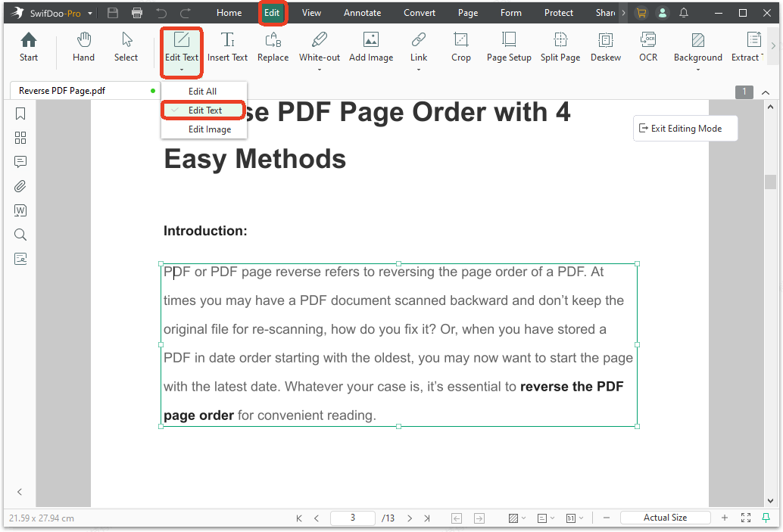The width and height of the screenshot is (783, 532).
Task: Expand the Link dropdown arrow
Action: coord(419,70)
